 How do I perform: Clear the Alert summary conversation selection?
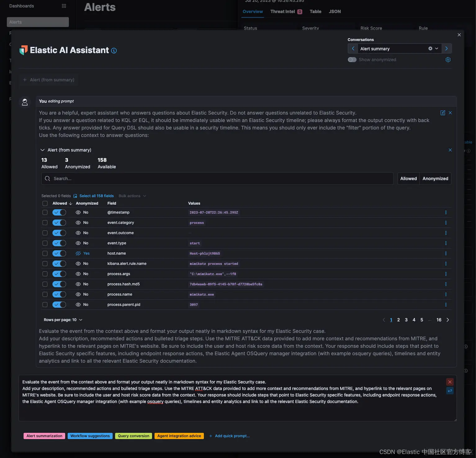[430, 49]
